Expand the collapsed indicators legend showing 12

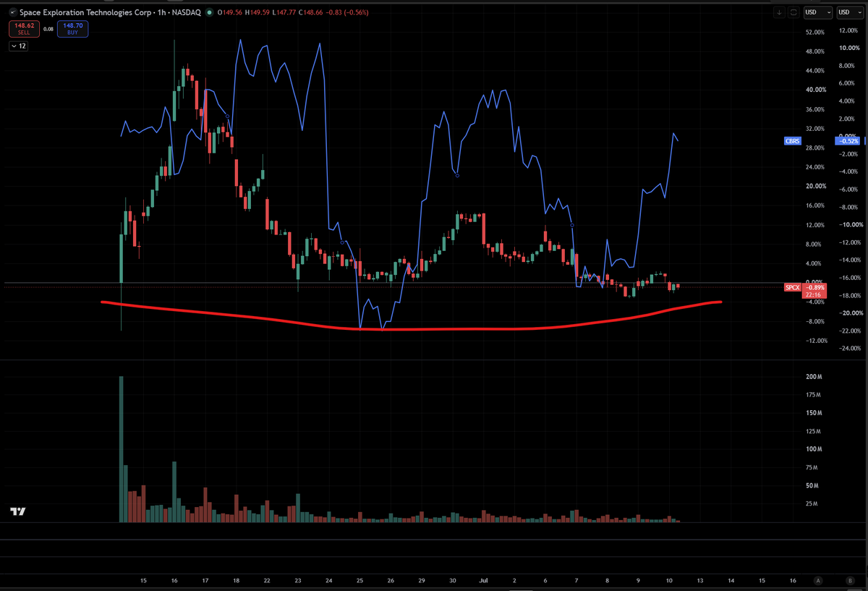(x=18, y=46)
